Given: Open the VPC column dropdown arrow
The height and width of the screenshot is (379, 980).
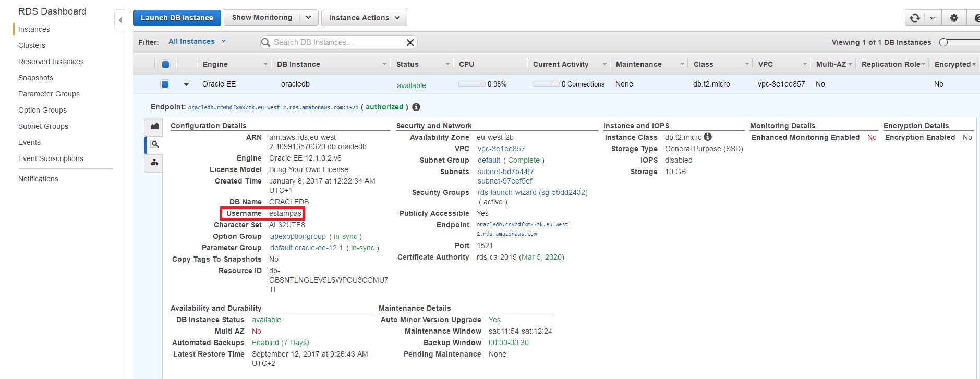Looking at the screenshot, I should pyautogui.click(x=805, y=64).
